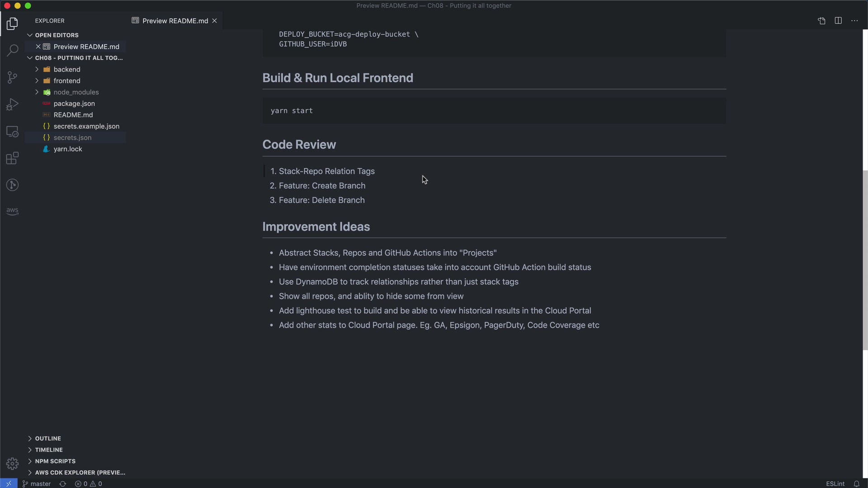Open the Remote Explorer icon

pyautogui.click(x=12, y=131)
